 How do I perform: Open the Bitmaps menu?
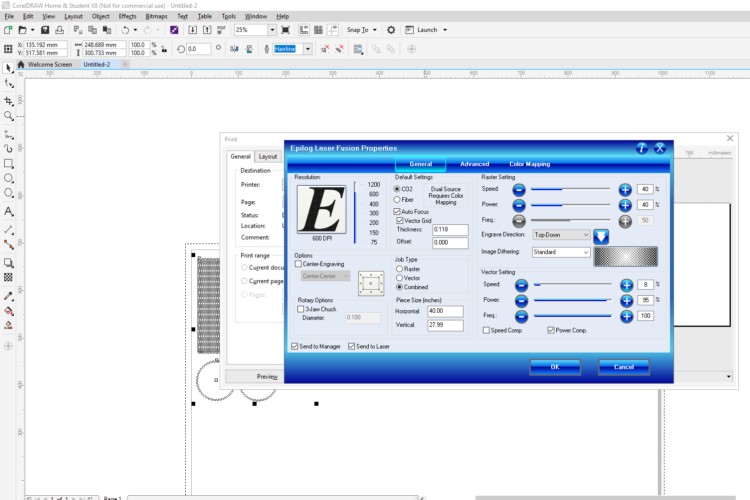(x=156, y=16)
